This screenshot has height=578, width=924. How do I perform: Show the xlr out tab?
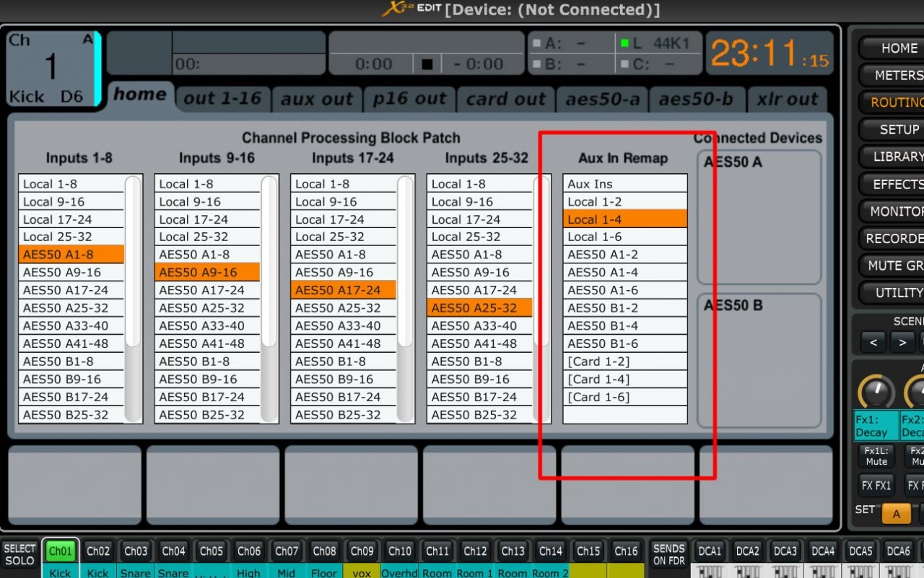point(788,99)
